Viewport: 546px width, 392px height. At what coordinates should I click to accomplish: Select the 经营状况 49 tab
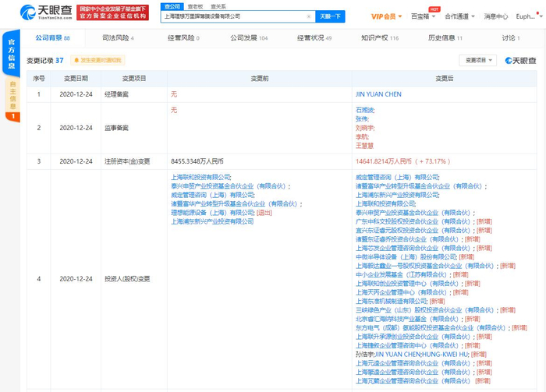(314, 38)
